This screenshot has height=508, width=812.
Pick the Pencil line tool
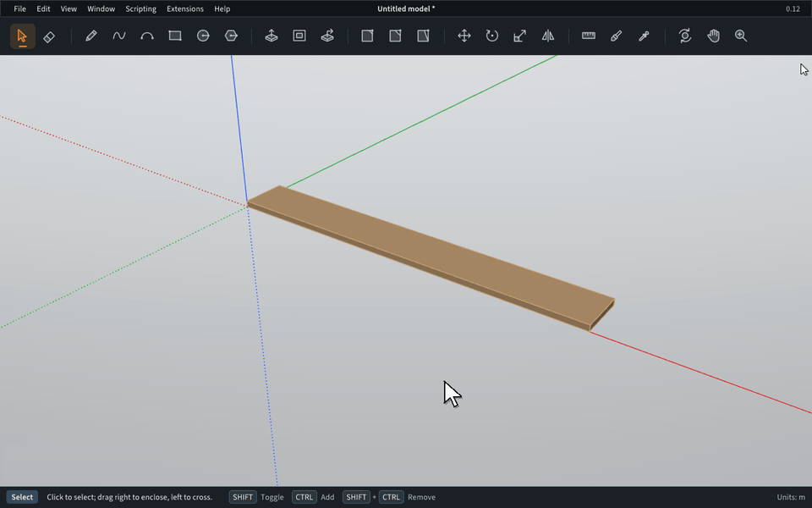point(91,36)
